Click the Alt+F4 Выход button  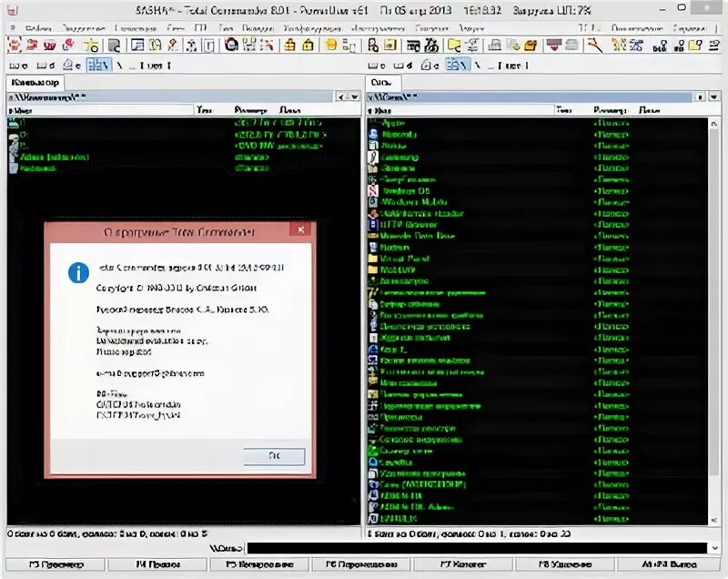point(669,564)
